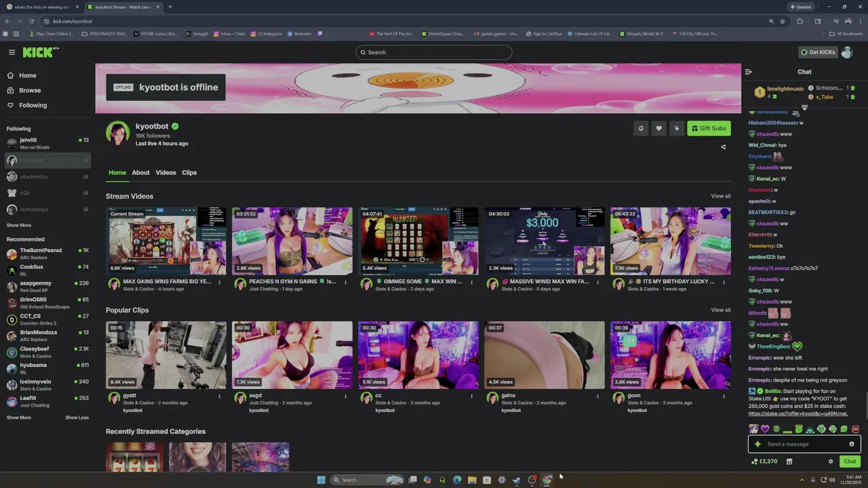
Task: Switch to the About tab
Action: pyautogui.click(x=140, y=173)
